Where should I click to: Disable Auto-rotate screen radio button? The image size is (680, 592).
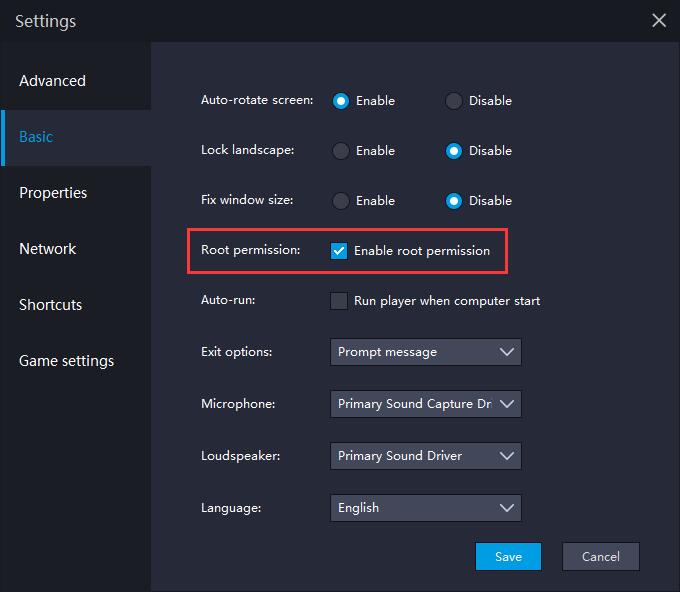[454, 101]
